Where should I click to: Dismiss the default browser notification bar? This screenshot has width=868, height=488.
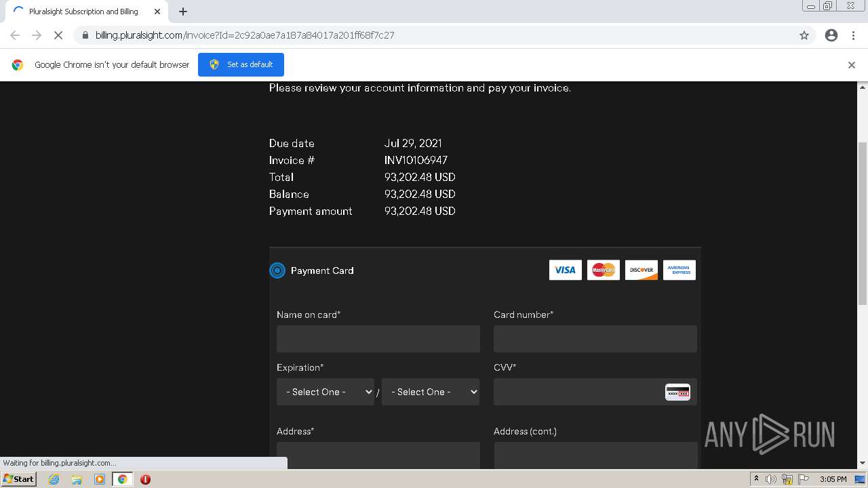tap(852, 65)
